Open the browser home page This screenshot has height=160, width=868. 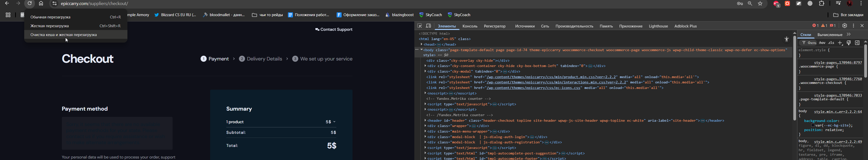pyautogui.click(x=41, y=4)
